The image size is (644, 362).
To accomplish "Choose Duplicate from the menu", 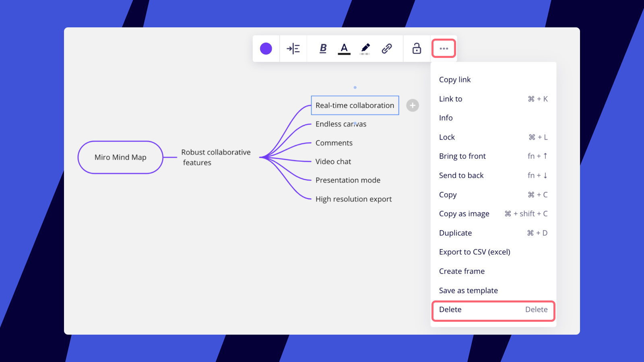I will coord(455,233).
